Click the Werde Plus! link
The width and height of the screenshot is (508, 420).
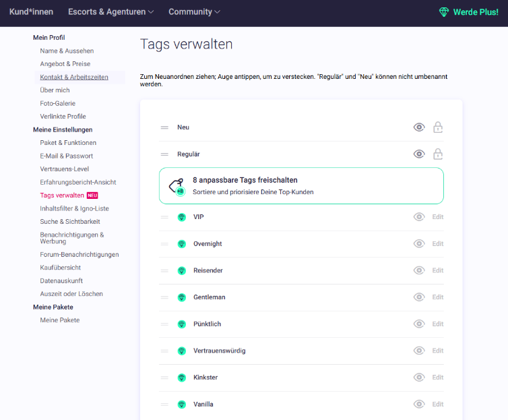(476, 12)
